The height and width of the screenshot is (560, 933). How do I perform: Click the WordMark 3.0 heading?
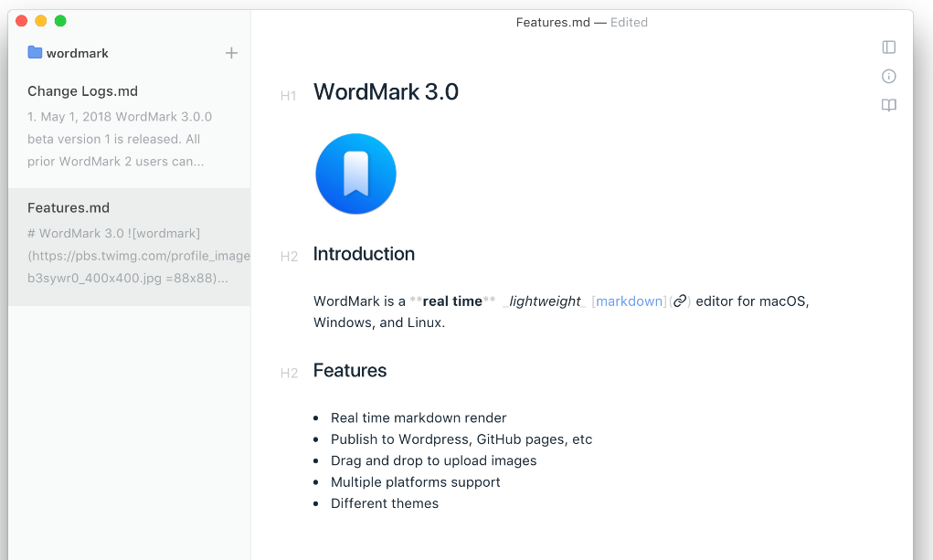pos(386,92)
